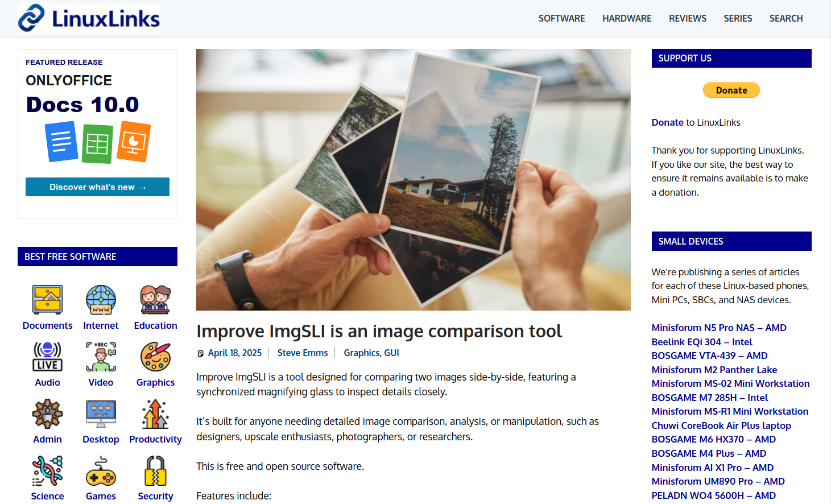Image resolution: width=831 pixels, height=504 pixels.
Task: Open the Productivity arrows icon
Action: (x=155, y=414)
